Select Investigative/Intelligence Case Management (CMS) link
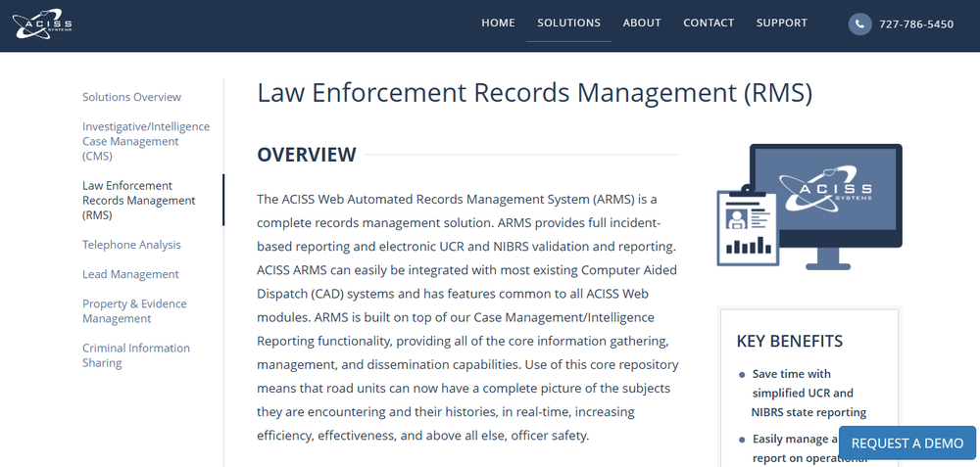The image size is (980, 467). [146, 141]
